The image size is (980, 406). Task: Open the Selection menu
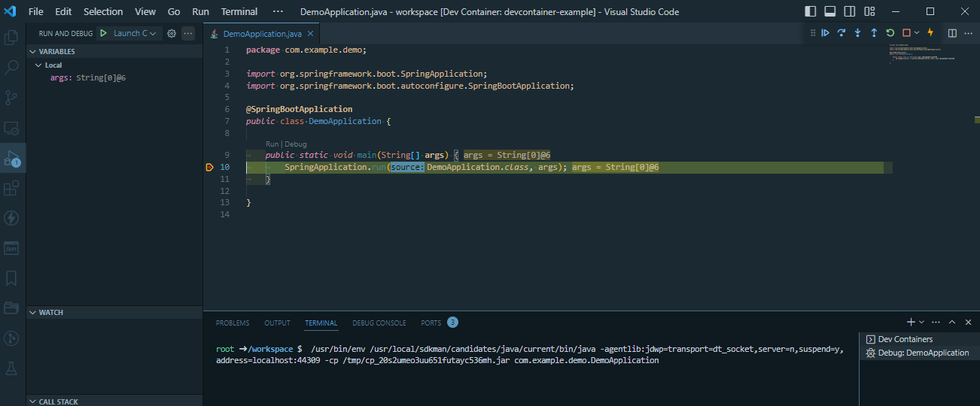tap(103, 11)
